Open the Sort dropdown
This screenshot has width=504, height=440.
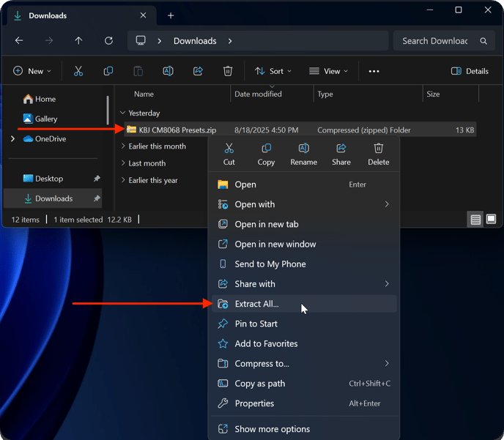click(273, 71)
